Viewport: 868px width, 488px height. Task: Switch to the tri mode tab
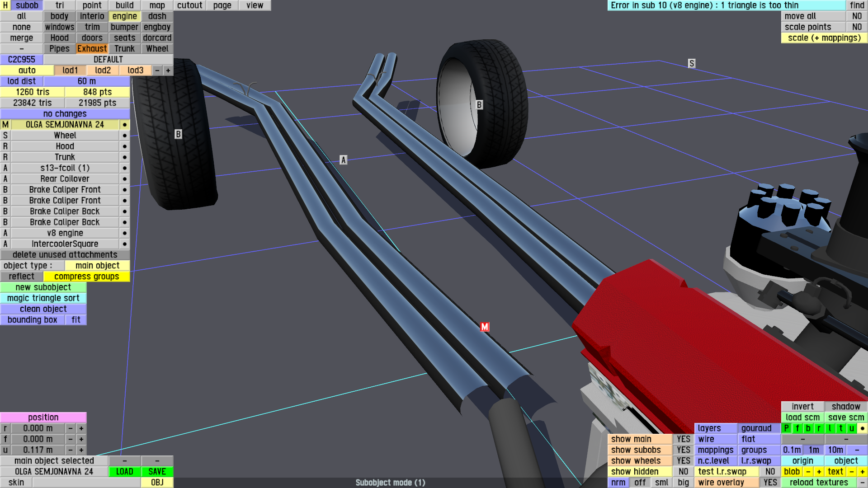[x=60, y=5]
